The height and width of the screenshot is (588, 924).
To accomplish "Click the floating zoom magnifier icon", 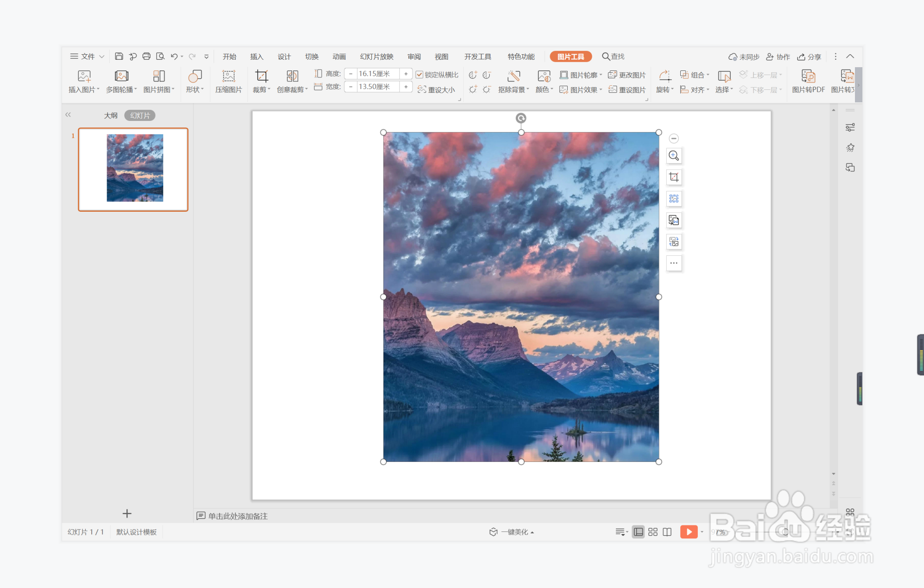I will 674,156.
